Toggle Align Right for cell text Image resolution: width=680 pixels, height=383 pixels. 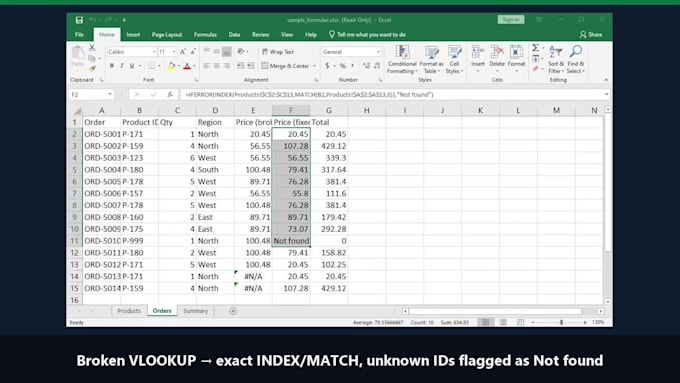226,66
